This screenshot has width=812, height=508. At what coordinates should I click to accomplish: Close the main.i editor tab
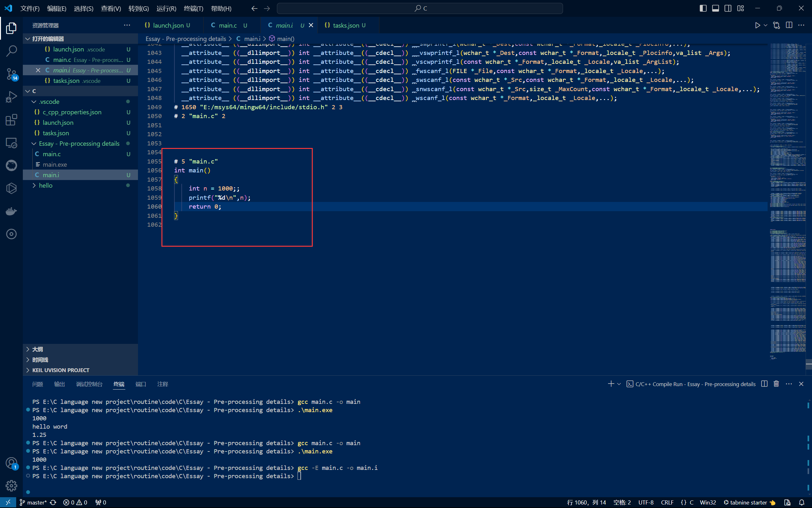pos(311,25)
